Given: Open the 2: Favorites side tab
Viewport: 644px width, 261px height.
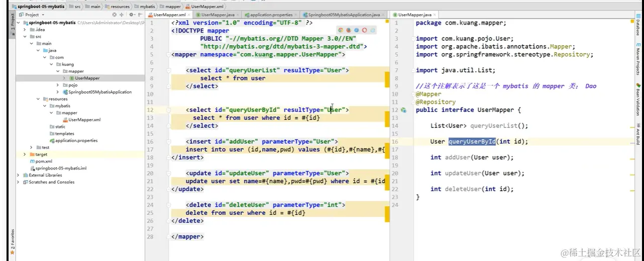Looking at the screenshot, I should [13, 243].
